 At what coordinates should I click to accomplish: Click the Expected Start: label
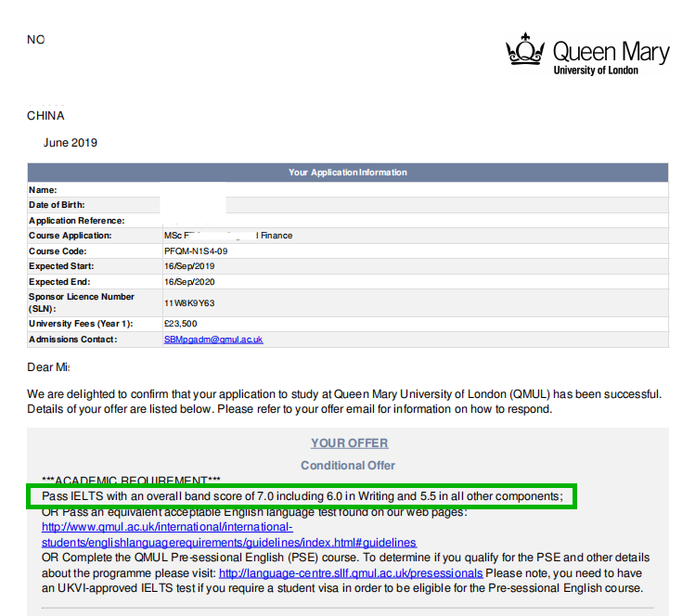[61, 266]
